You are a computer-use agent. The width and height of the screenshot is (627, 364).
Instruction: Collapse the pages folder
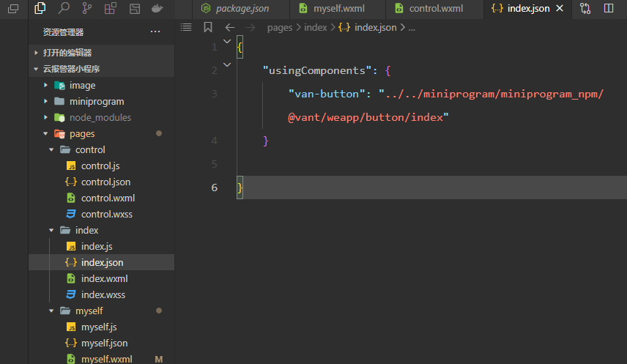pos(81,134)
